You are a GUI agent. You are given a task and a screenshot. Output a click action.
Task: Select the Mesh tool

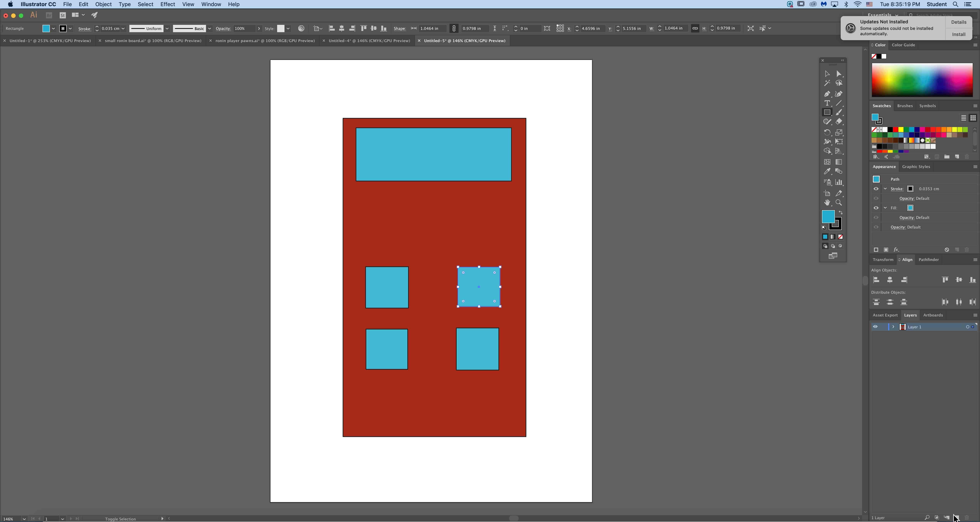[827, 162]
